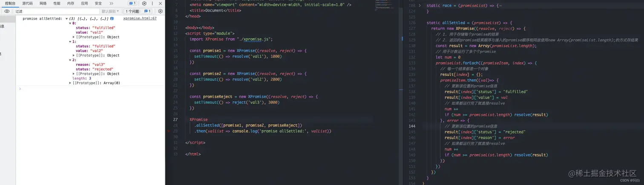Click the <title>Document</title> line

(x=216, y=10)
